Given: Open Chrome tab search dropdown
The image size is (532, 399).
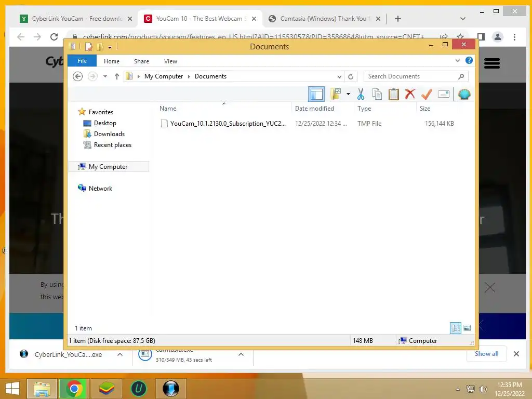Looking at the screenshot, I should coord(462,19).
